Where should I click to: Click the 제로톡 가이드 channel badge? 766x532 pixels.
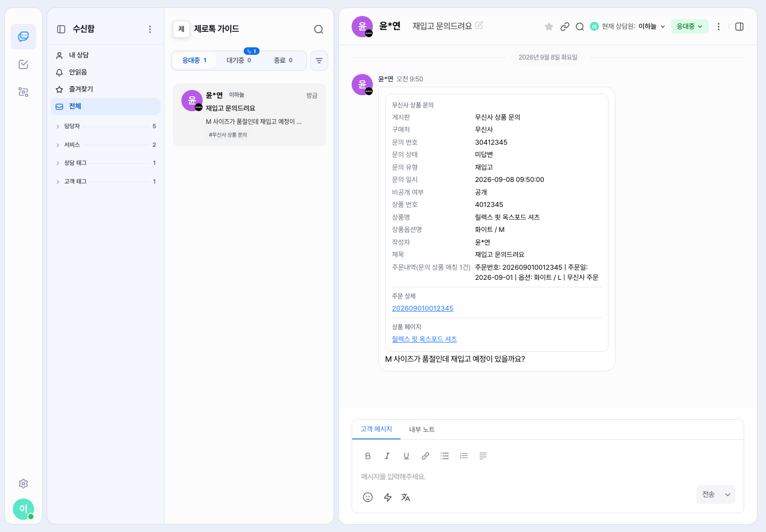[x=181, y=29]
